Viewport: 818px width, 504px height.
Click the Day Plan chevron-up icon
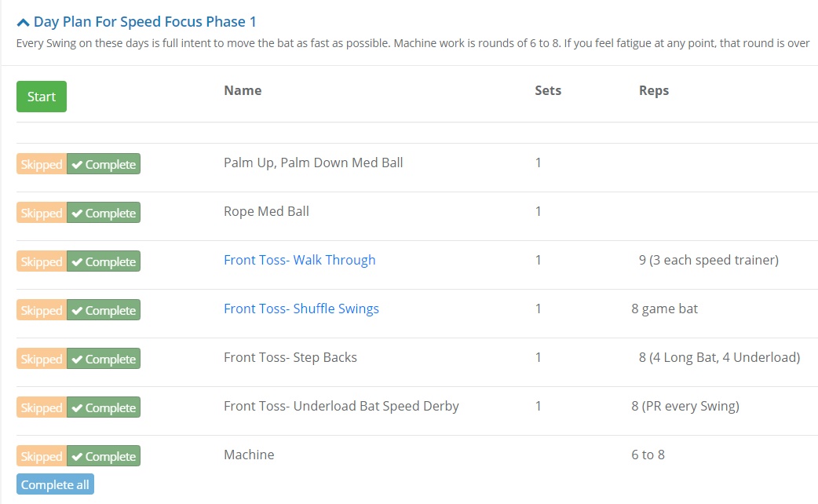23,23
